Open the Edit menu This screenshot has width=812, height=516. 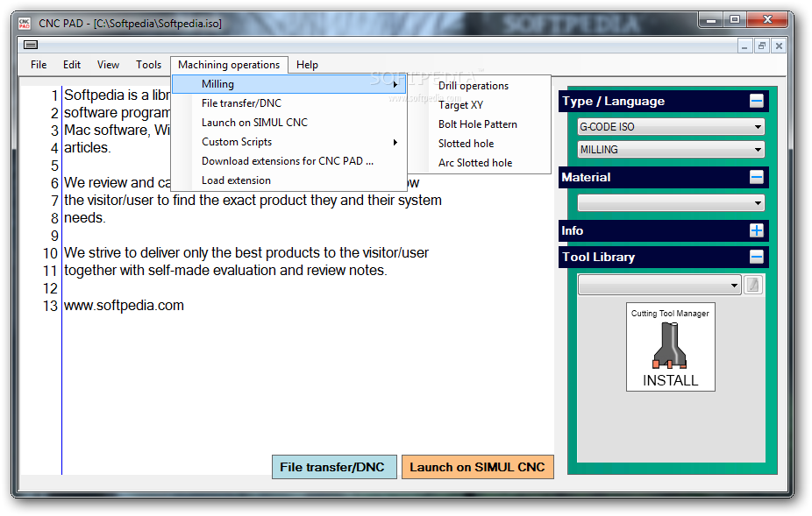coord(71,65)
